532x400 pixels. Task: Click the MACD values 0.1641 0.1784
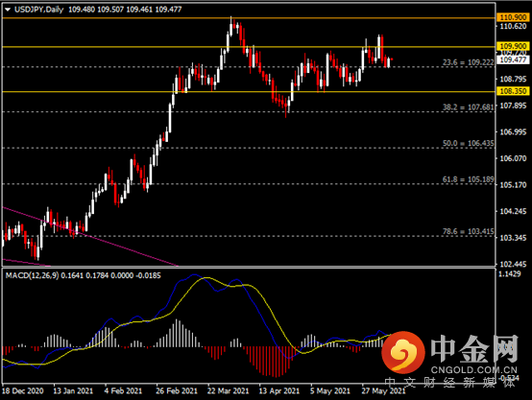pyautogui.click(x=85, y=275)
